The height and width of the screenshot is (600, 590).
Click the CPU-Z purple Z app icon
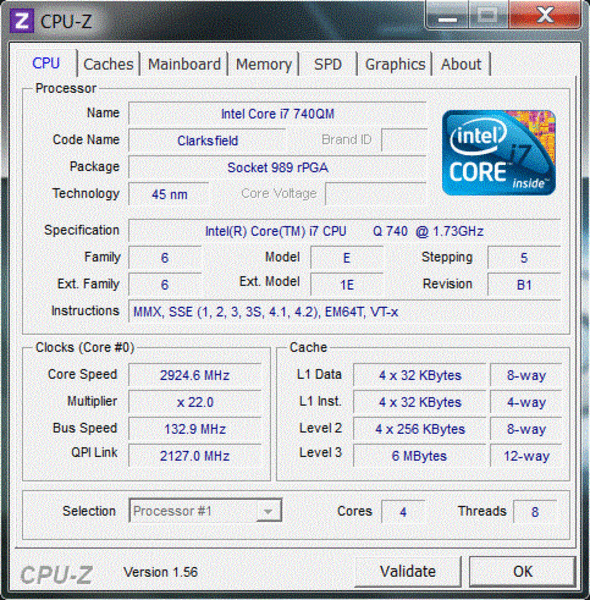pyautogui.click(x=21, y=20)
